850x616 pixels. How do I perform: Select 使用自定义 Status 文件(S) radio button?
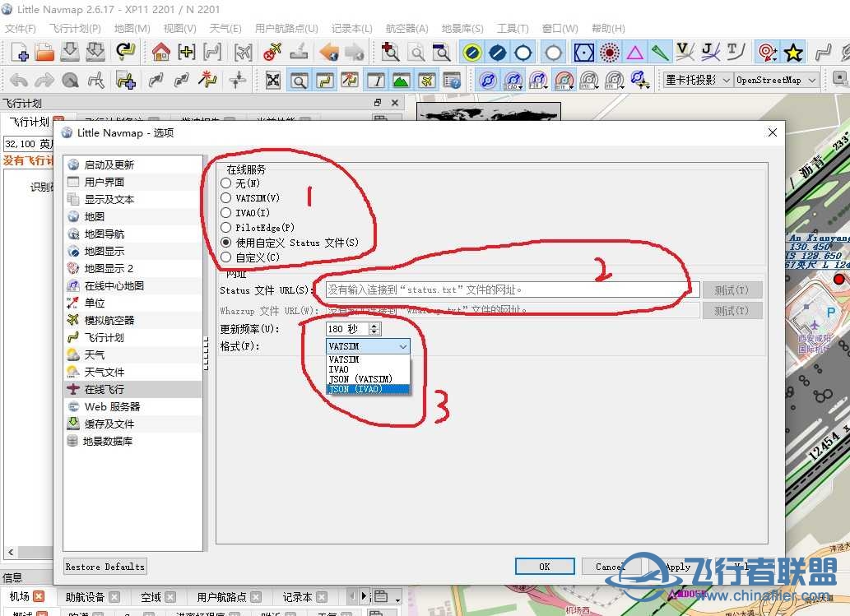pos(290,242)
